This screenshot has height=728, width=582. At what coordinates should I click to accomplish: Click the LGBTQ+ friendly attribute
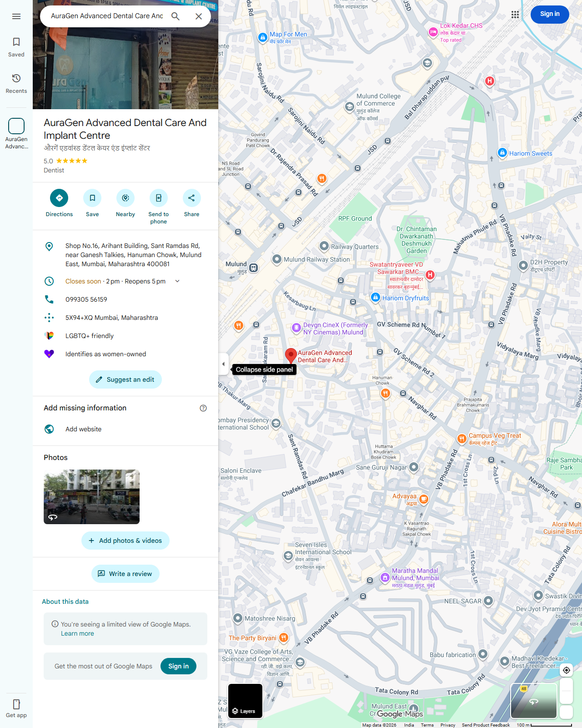tap(125, 336)
